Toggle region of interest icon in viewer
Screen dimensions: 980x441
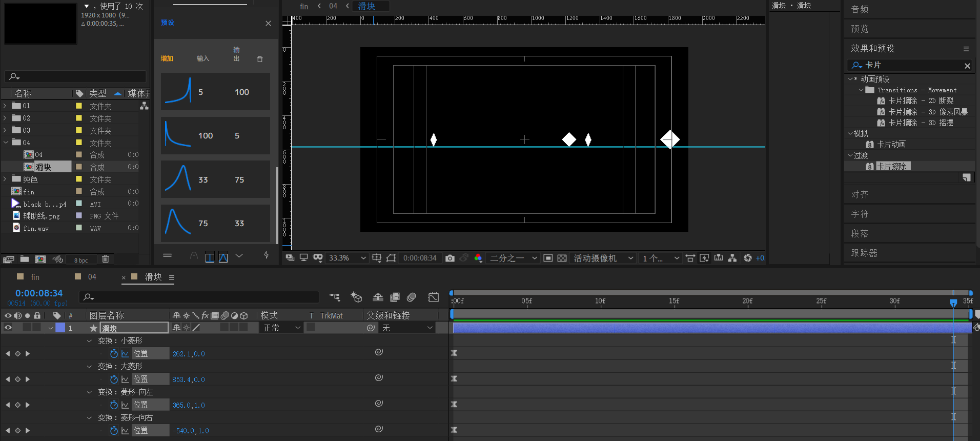(x=548, y=258)
